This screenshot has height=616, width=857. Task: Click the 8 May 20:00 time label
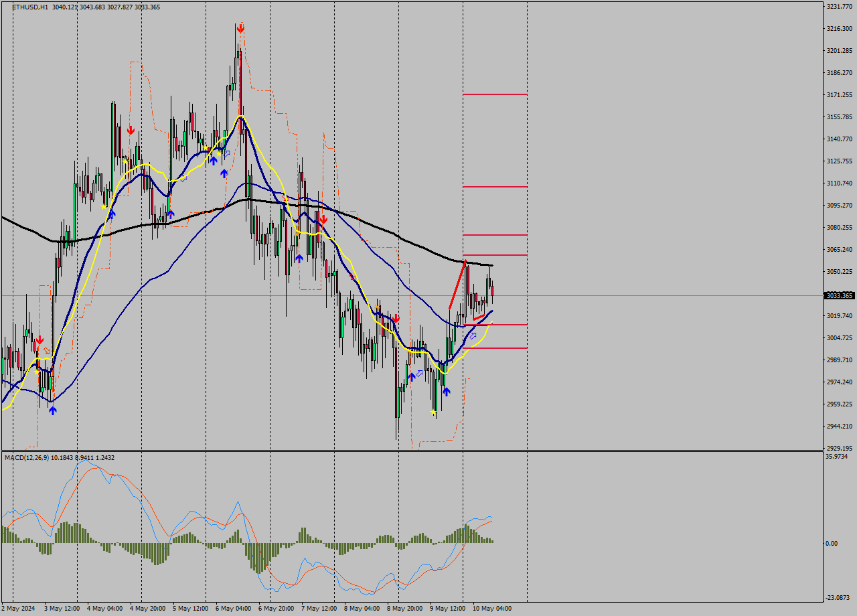(x=405, y=609)
